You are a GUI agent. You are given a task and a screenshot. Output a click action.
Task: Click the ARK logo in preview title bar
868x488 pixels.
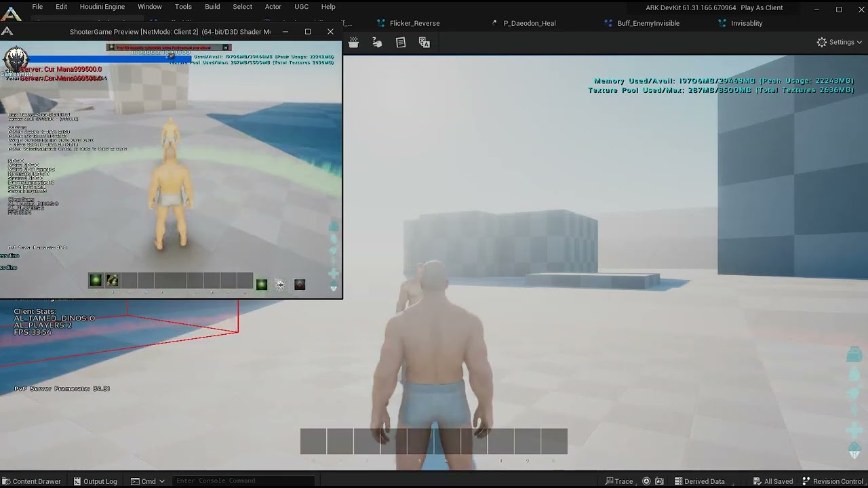click(7, 31)
